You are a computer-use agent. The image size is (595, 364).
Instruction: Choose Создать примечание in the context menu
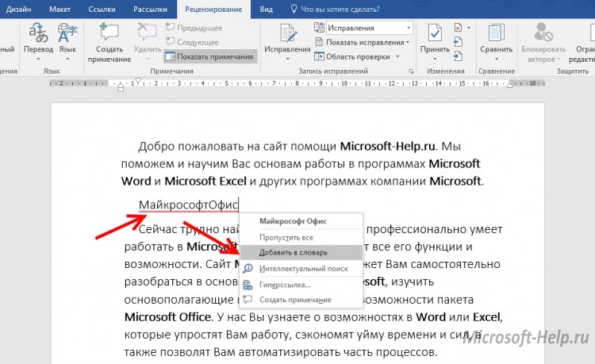tap(301, 300)
